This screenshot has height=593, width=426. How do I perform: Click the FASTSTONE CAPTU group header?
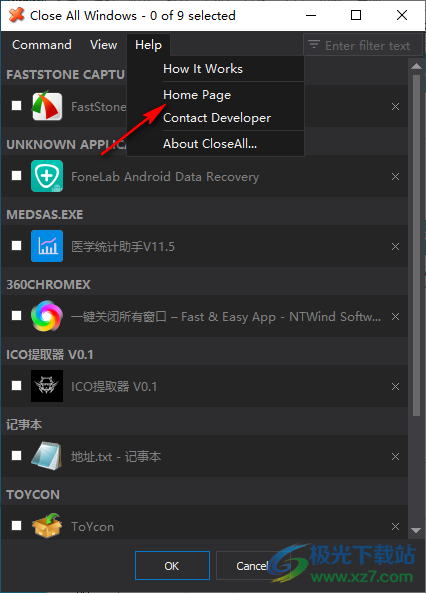65,75
